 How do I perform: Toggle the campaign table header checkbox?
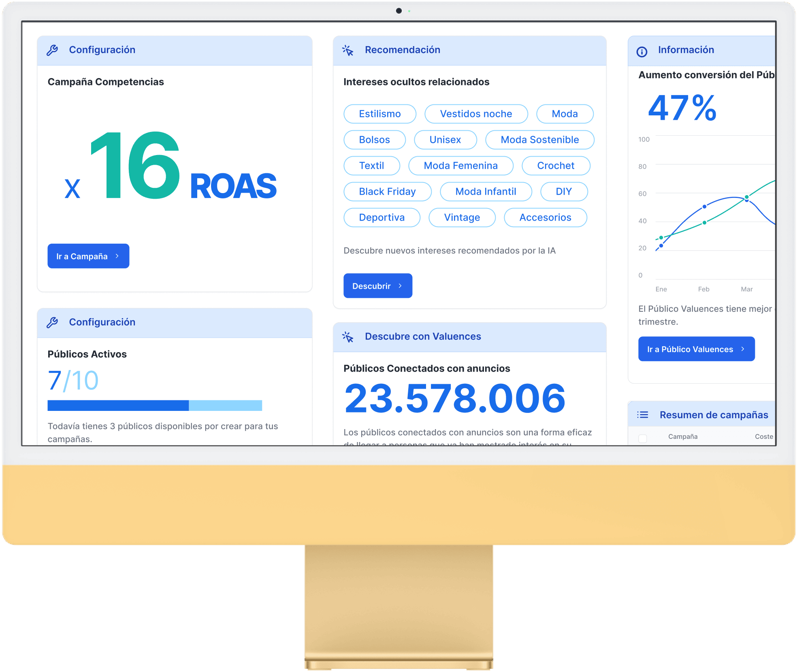pos(643,438)
